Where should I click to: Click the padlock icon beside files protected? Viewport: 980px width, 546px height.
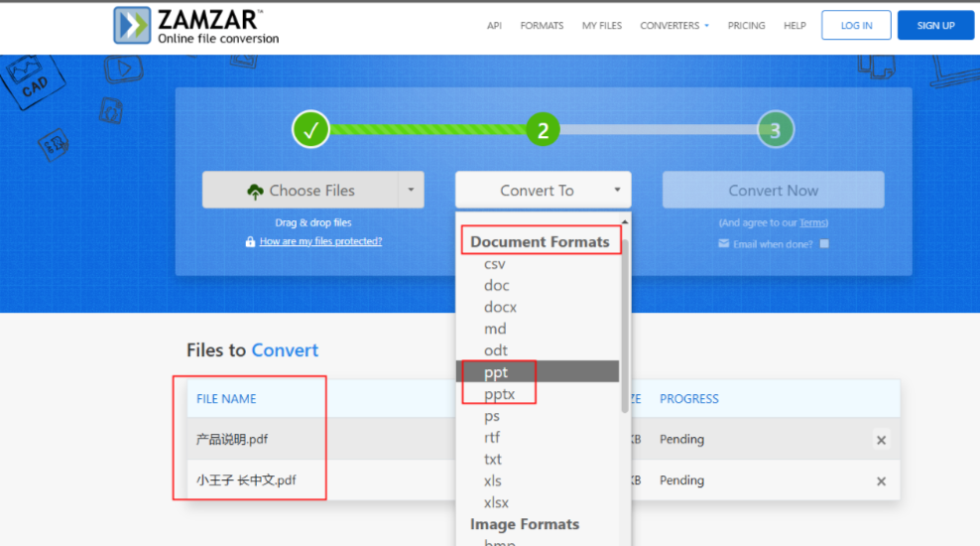[250, 241]
